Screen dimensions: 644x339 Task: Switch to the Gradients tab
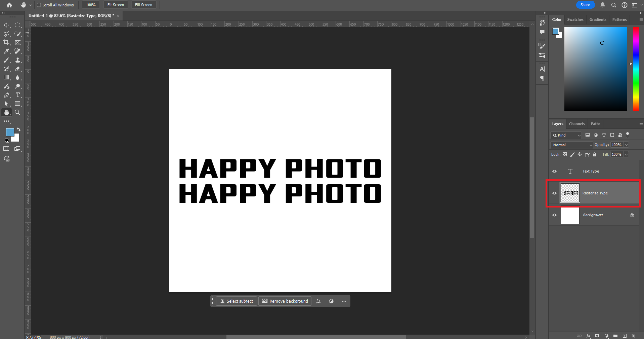click(x=598, y=20)
